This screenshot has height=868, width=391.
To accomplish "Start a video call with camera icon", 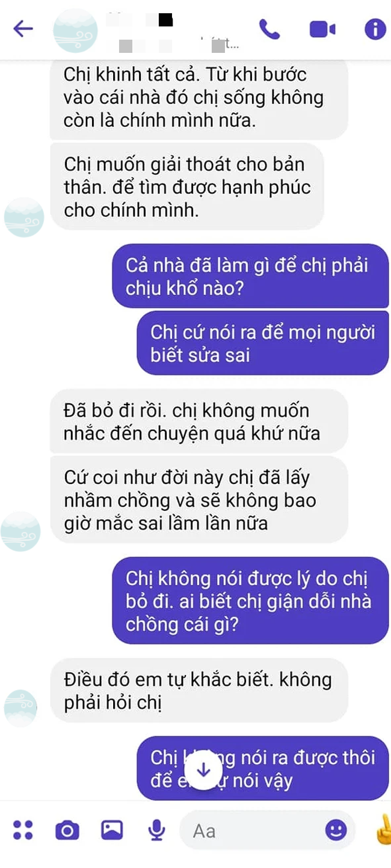I will pos(322,29).
